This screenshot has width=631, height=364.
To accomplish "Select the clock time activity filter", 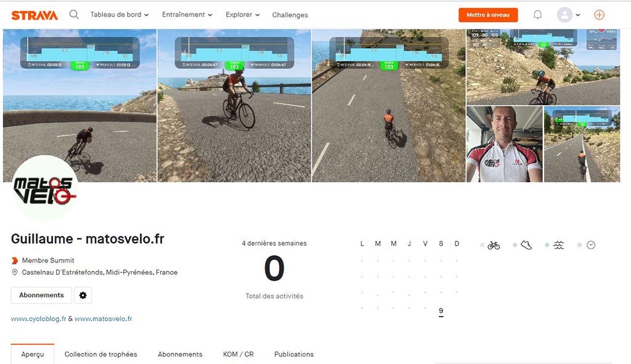I will click(x=591, y=245).
